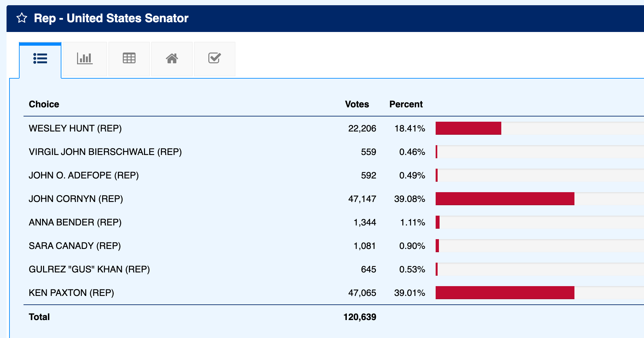Click Wesley Hunt's red percentage bar
Viewport: 644px width, 338px height.
468,129
